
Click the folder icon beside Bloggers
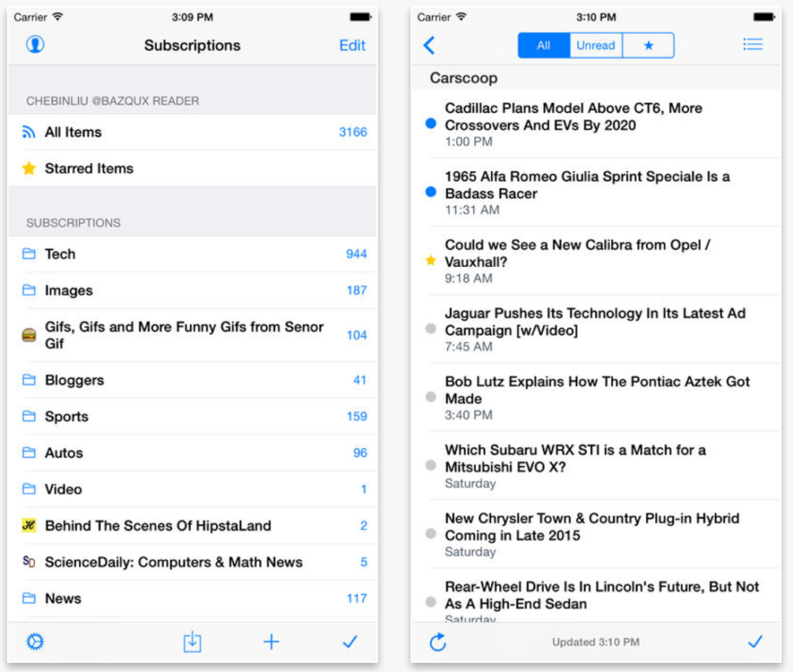point(29,379)
